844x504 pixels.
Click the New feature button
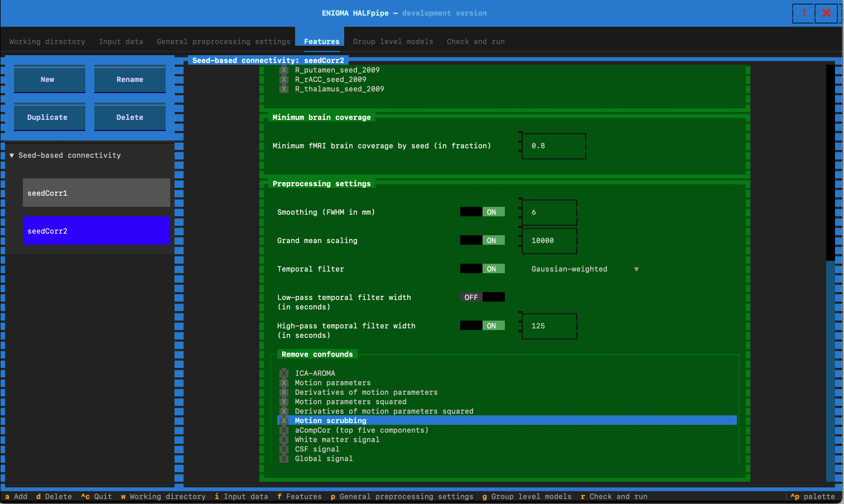click(x=50, y=79)
